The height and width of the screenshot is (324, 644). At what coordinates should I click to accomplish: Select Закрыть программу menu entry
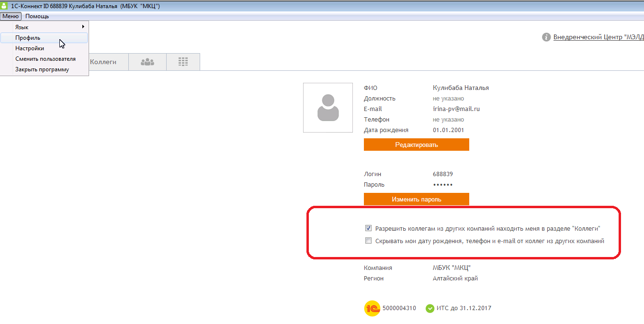[x=44, y=69]
